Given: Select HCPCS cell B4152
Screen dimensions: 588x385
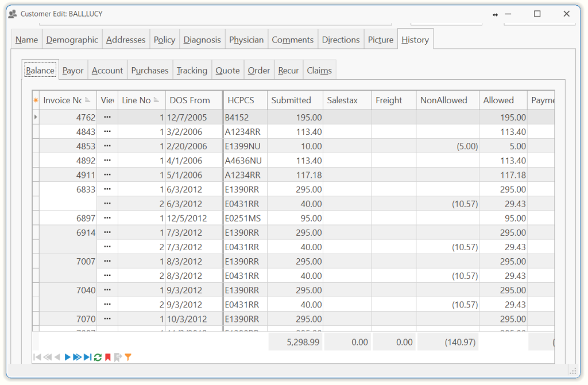Looking at the screenshot, I should pyautogui.click(x=245, y=118).
